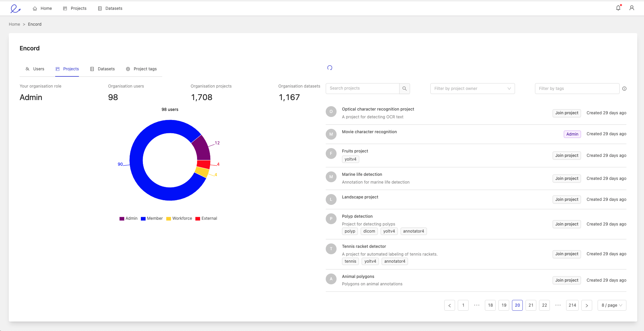Click the loading spinner icon

pyautogui.click(x=330, y=68)
